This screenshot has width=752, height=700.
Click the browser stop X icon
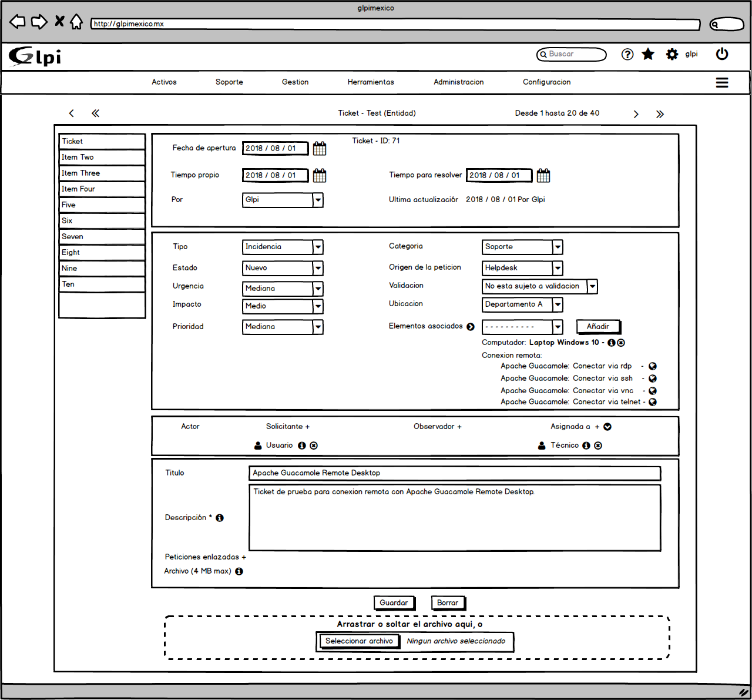59,21
